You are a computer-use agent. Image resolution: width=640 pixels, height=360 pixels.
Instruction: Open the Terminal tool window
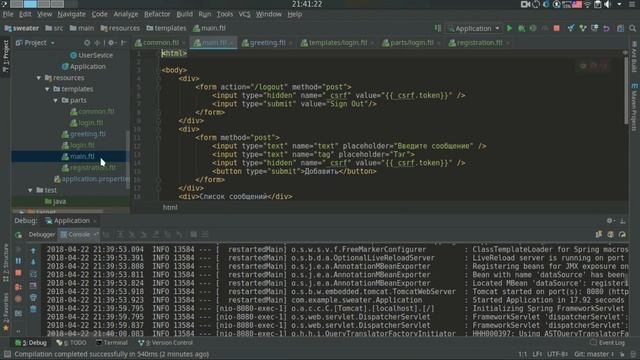[x=111, y=343]
